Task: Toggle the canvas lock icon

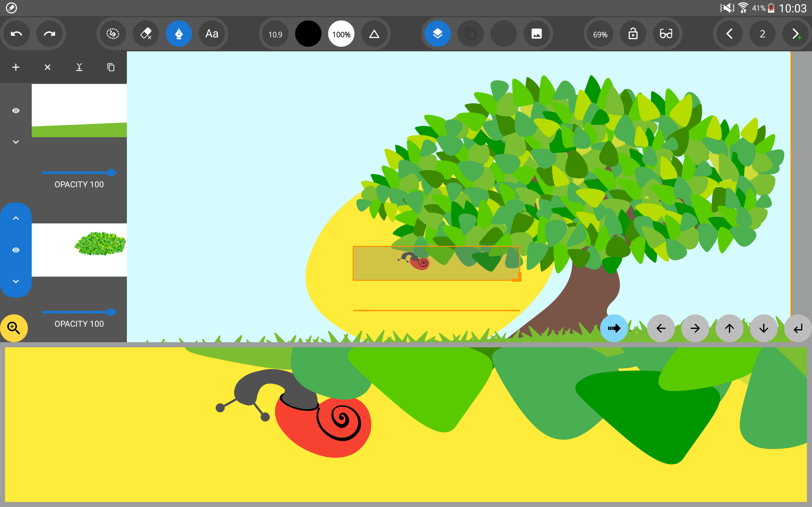Action: click(633, 34)
